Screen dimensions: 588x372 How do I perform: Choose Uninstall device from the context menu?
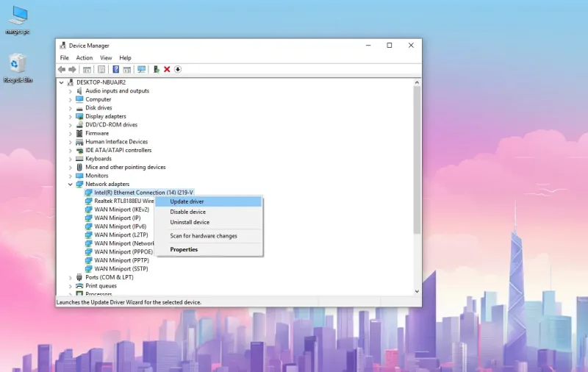209,222
